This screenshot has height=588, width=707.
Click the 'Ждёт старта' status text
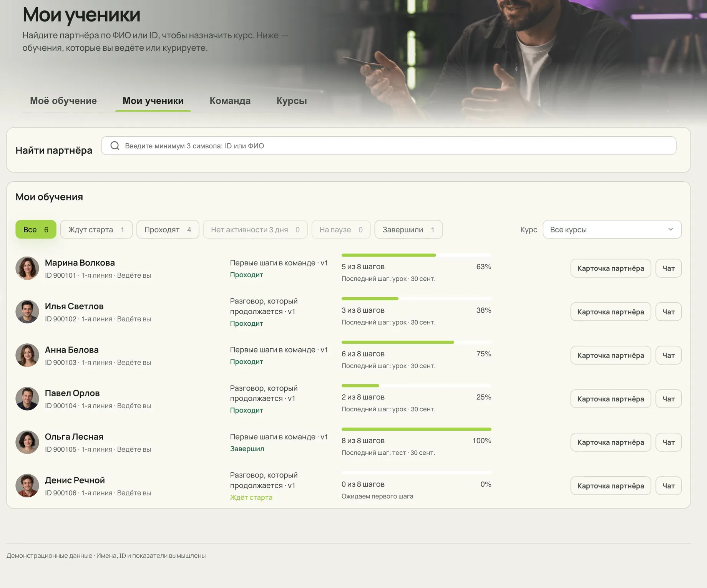[x=251, y=497]
